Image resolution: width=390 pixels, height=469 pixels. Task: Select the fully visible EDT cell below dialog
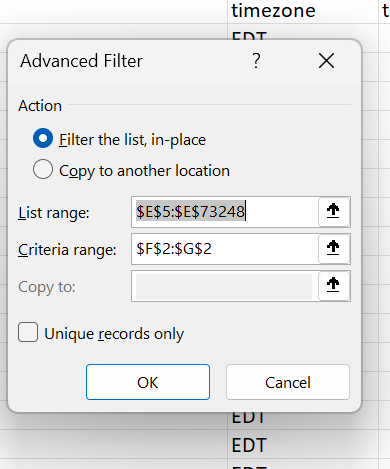point(303,444)
